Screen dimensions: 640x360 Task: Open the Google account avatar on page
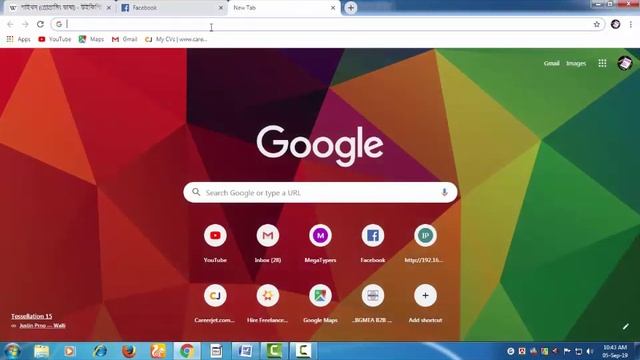625,63
